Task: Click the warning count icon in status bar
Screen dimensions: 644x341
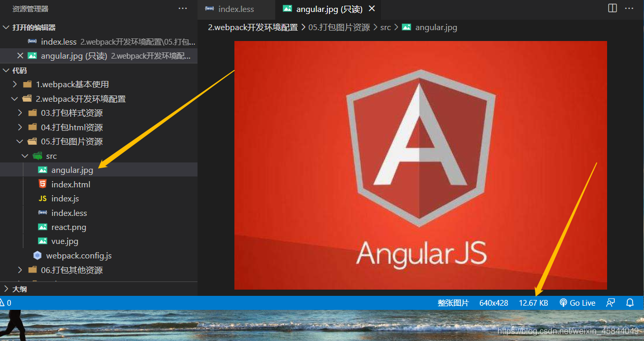Action: tap(2, 303)
